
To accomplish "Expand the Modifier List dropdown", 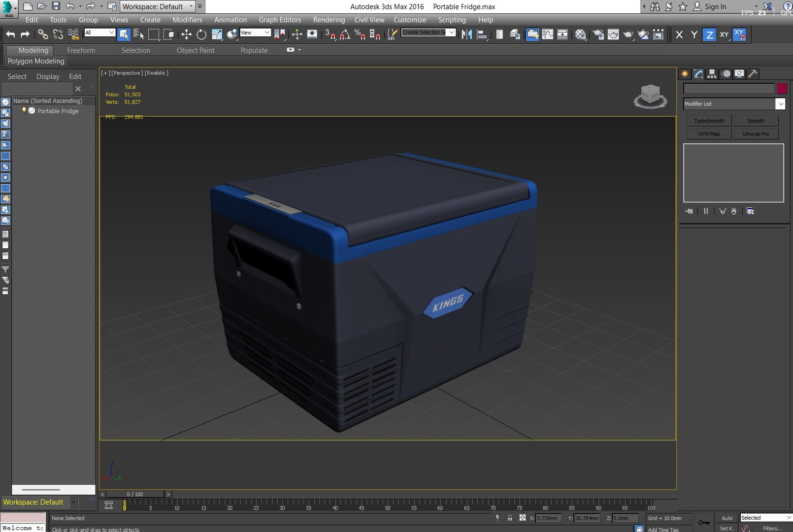I will (x=780, y=104).
